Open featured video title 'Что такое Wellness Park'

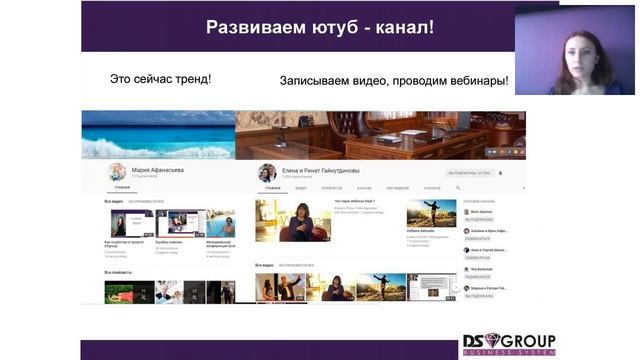tap(354, 201)
